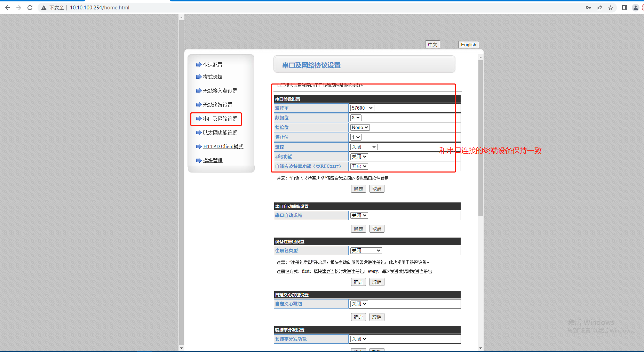
Task: Click the settings panel vertical scrollbar
Action: (480, 139)
